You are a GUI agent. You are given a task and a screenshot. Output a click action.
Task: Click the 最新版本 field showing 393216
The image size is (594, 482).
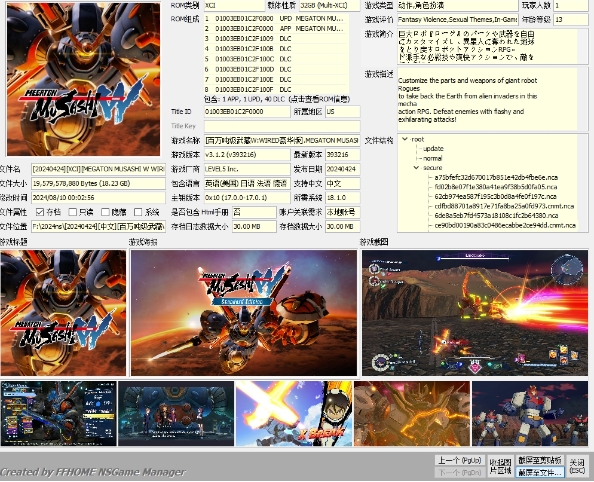pyautogui.click(x=342, y=155)
